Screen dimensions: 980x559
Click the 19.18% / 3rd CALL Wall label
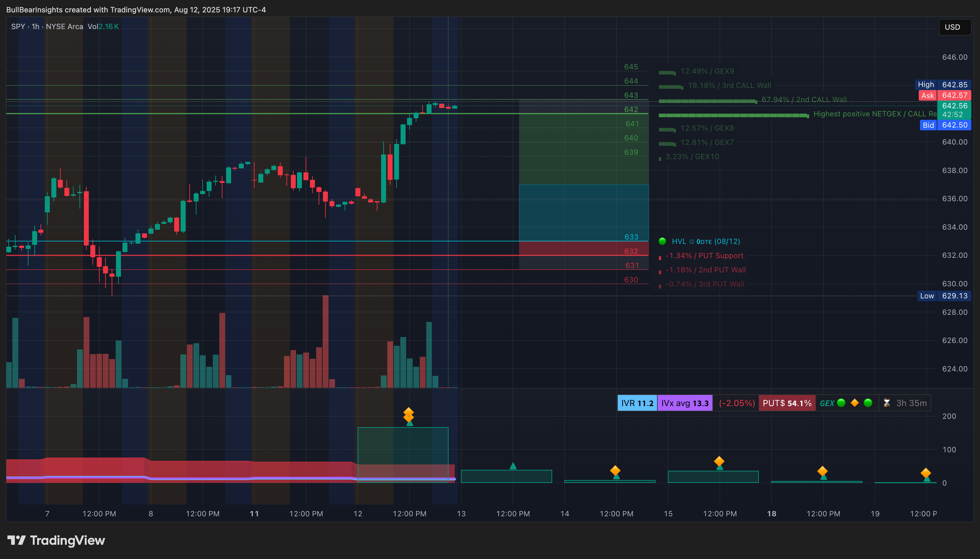(x=729, y=85)
